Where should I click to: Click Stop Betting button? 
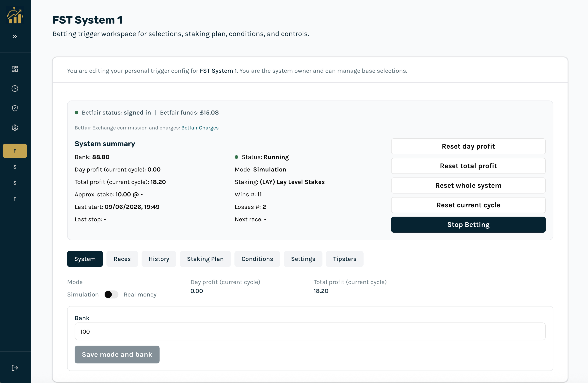click(468, 224)
